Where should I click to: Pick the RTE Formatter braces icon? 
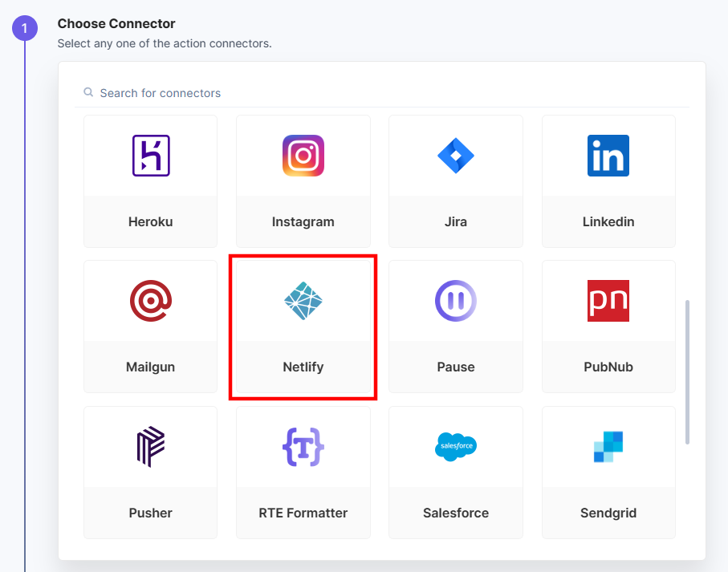point(303,446)
